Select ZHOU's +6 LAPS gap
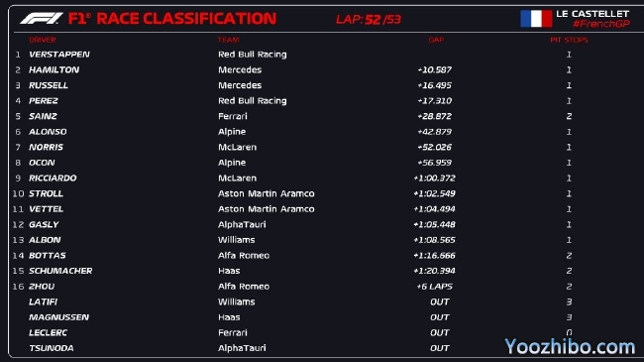 coord(435,287)
